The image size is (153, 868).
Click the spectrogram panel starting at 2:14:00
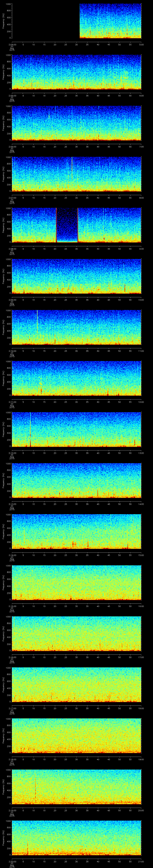[x=77, y=531]
